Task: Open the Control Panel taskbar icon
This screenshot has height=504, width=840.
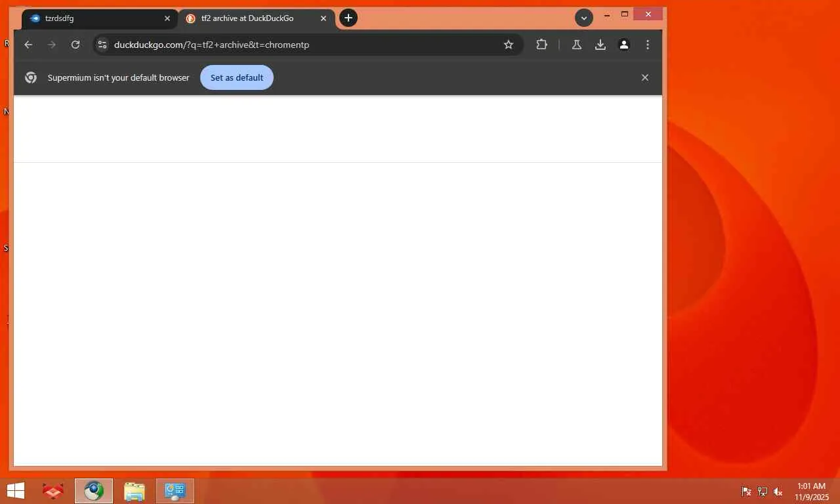Action: click(x=175, y=491)
